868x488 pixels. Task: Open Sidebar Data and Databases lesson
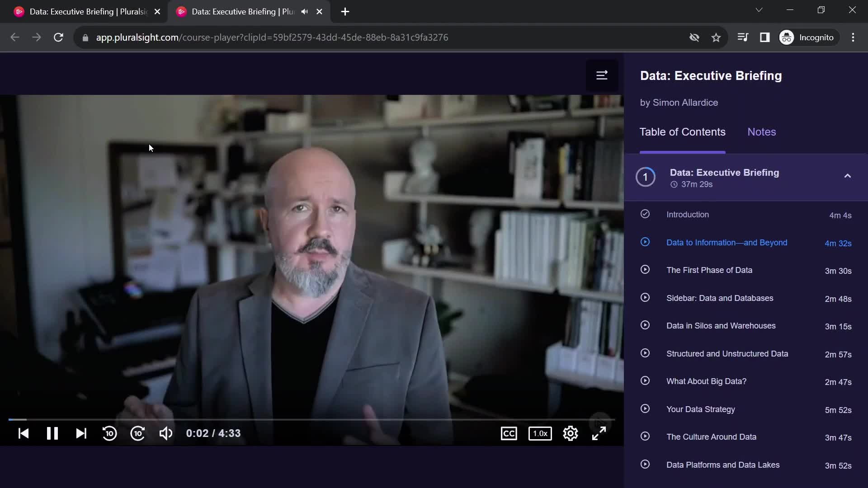pos(720,298)
